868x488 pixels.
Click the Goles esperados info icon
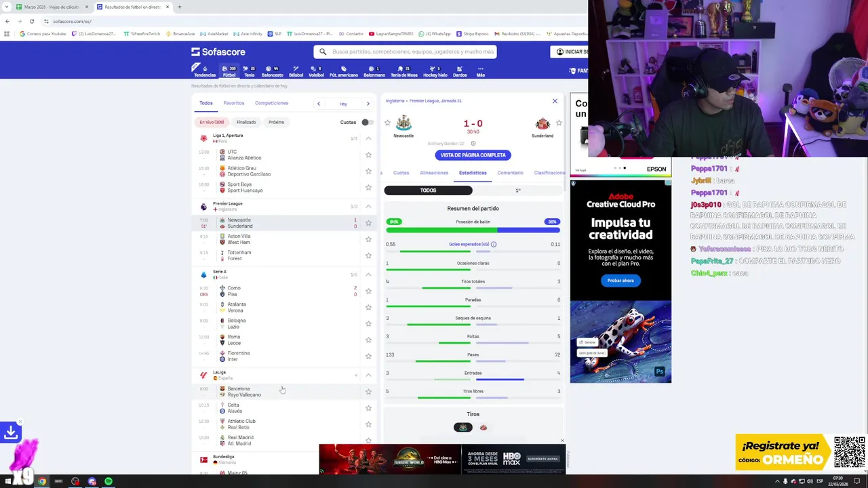pyautogui.click(x=494, y=244)
